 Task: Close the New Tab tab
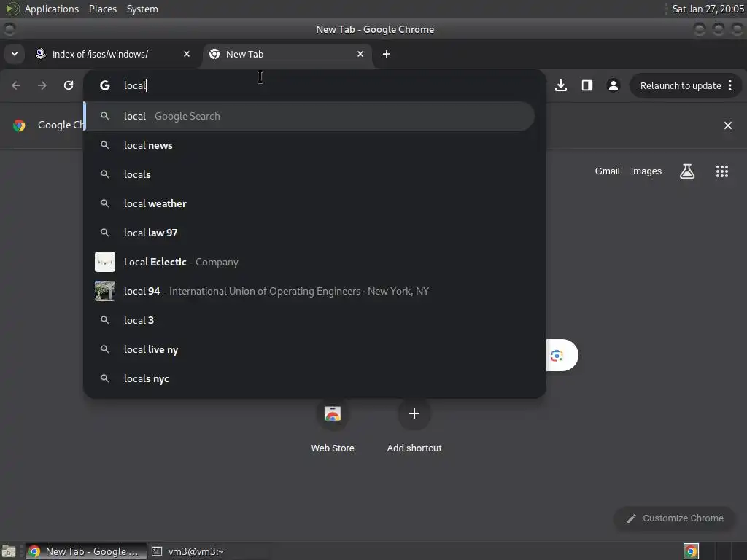360,54
